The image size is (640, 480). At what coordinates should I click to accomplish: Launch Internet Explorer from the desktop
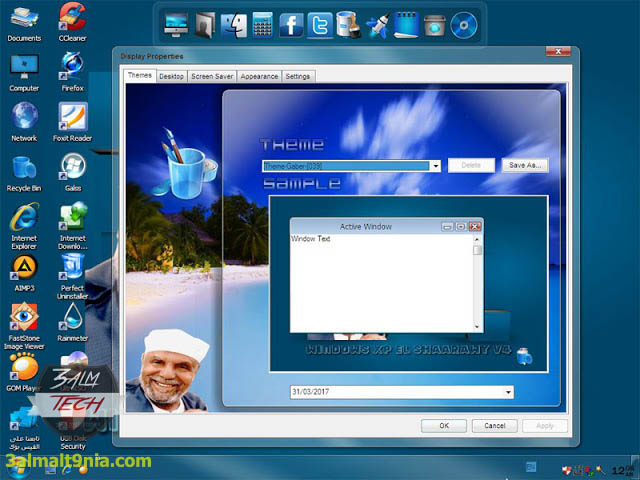[24, 226]
